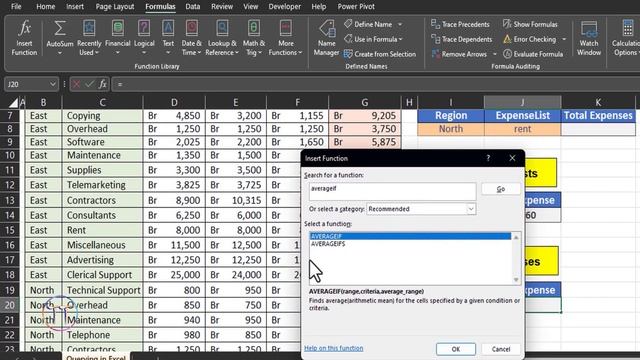Click the function list scroll down arrow
The image size is (640, 360).
tap(516, 280)
